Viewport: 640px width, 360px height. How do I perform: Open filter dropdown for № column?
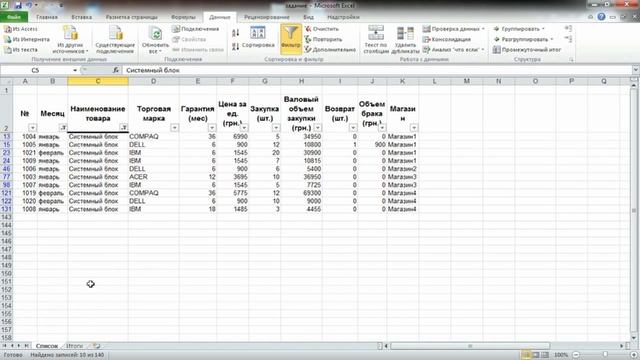coord(33,128)
